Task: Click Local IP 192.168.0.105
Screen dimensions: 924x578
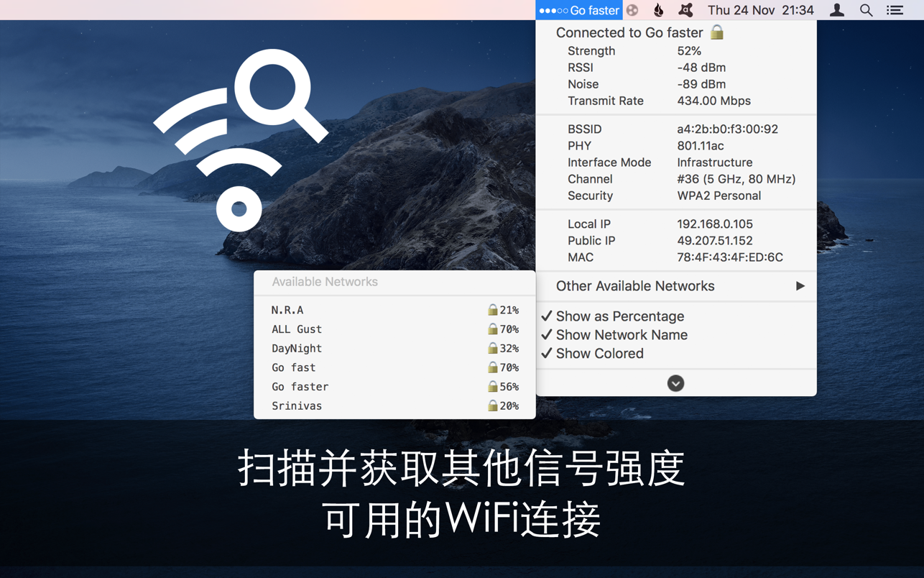Action: tap(715, 224)
